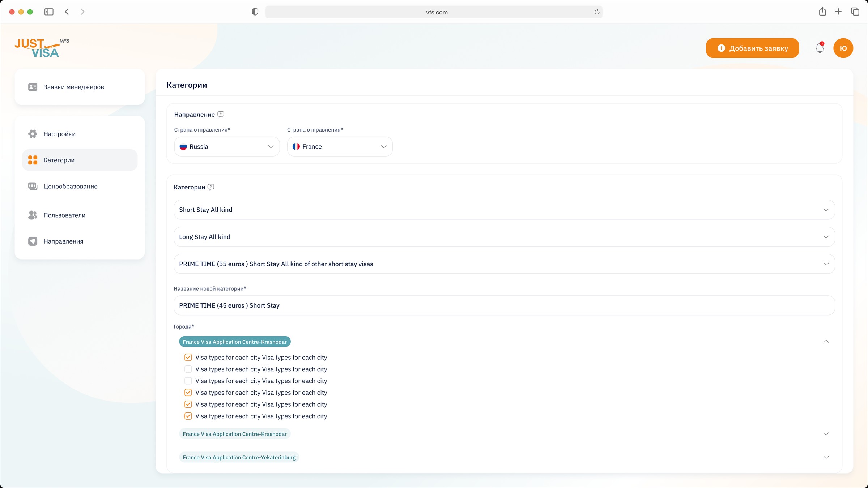Select the Категории menu item
Viewport: 868px width, 488px height.
coord(80,160)
